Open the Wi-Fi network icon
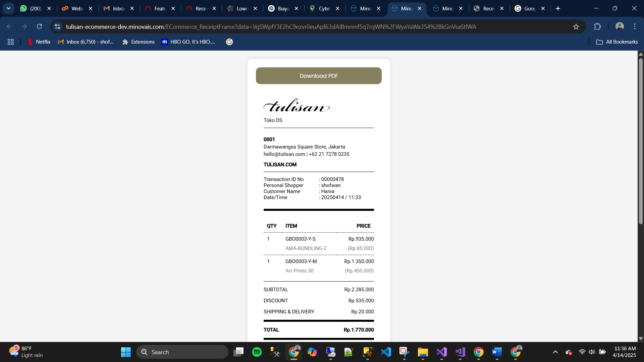644x362 pixels. (x=582, y=352)
